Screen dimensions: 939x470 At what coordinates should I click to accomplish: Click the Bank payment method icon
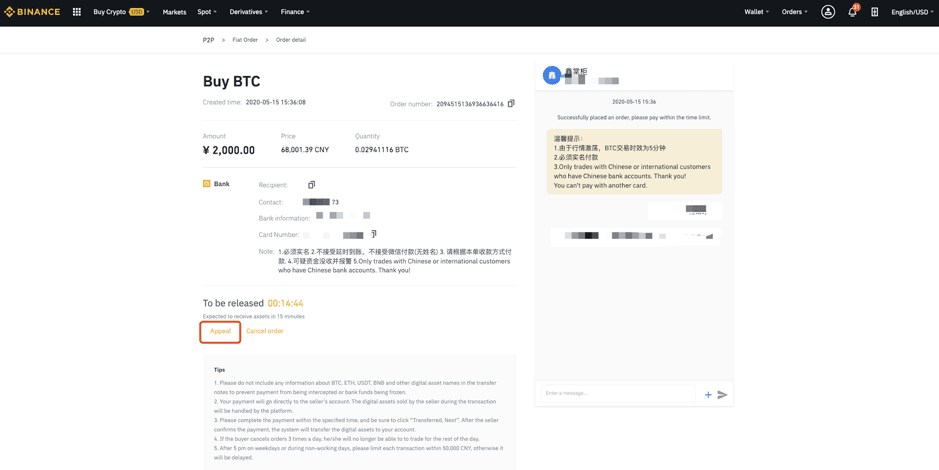207,184
